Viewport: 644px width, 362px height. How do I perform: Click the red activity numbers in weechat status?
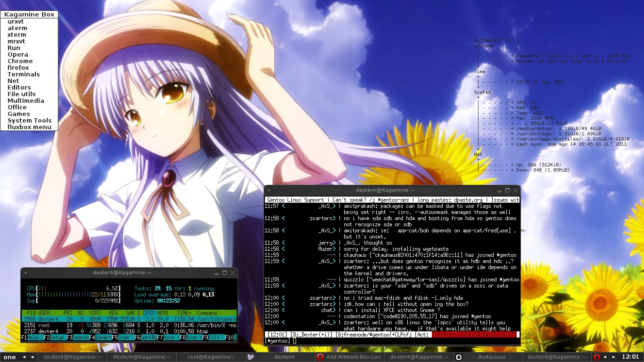(x=473, y=335)
